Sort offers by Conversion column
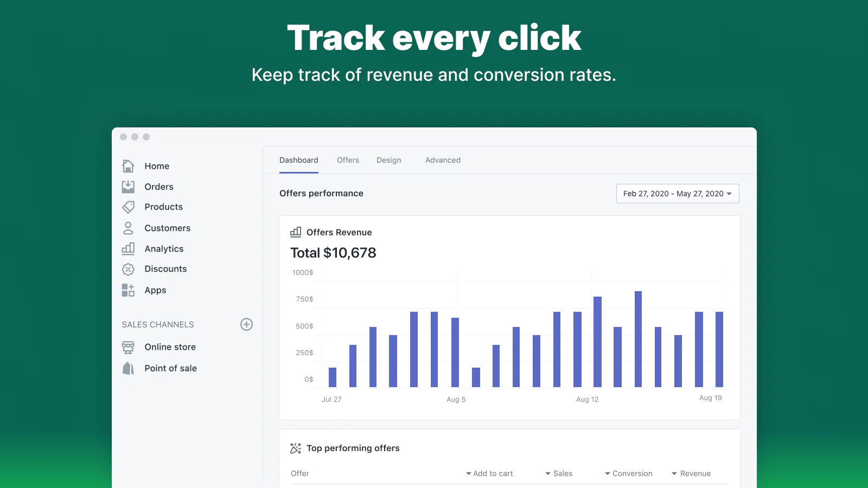868x488 pixels. (629, 473)
